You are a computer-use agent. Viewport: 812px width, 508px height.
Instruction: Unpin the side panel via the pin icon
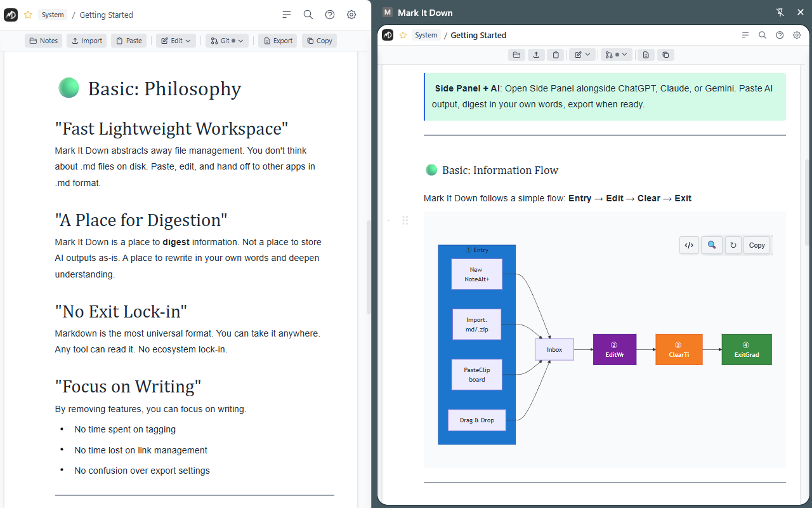coord(779,12)
